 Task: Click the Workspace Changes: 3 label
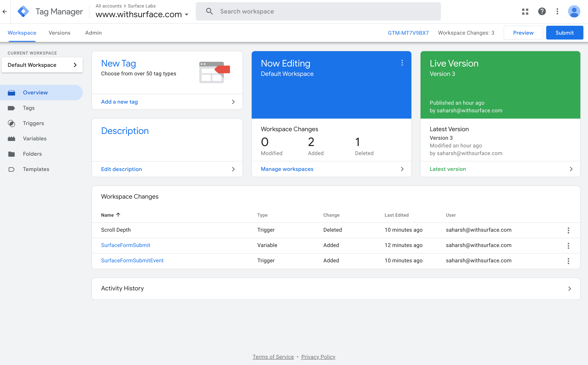click(x=466, y=33)
